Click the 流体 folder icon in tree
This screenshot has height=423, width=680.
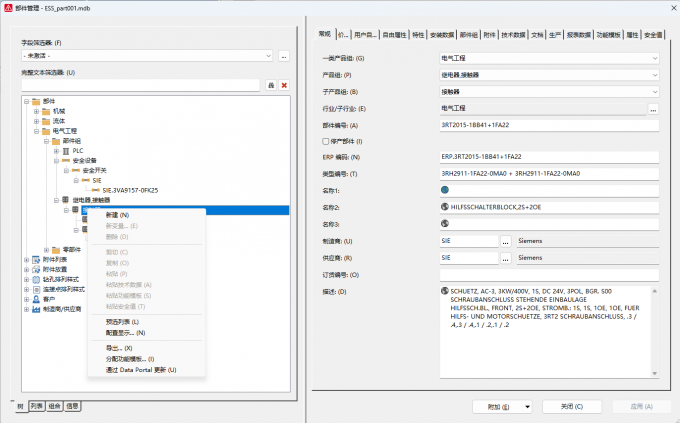point(46,121)
